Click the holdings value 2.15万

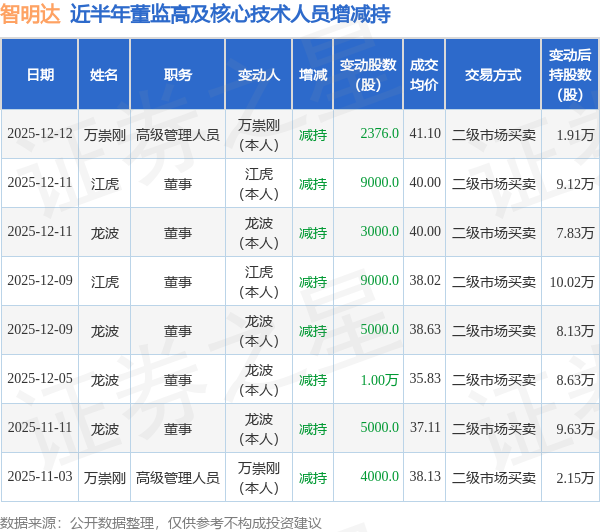[x=575, y=478]
